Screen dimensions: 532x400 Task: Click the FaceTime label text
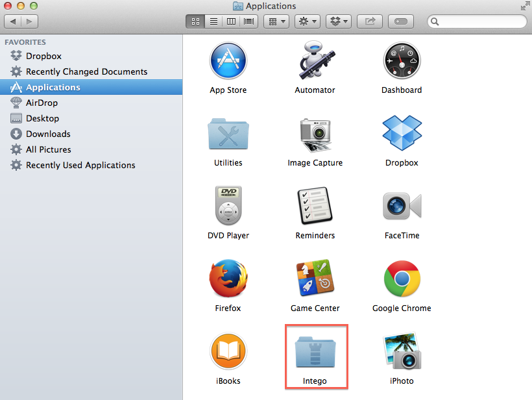[x=402, y=235]
